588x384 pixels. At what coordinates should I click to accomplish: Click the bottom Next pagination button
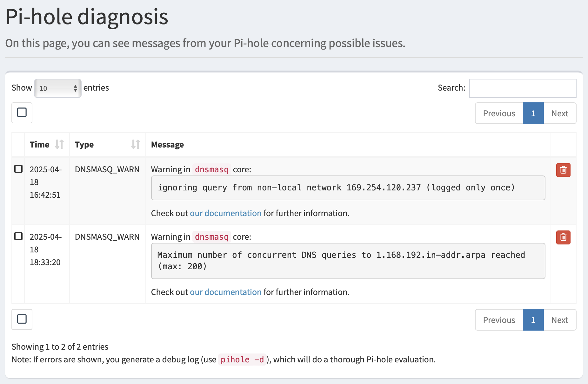pos(560,320)
